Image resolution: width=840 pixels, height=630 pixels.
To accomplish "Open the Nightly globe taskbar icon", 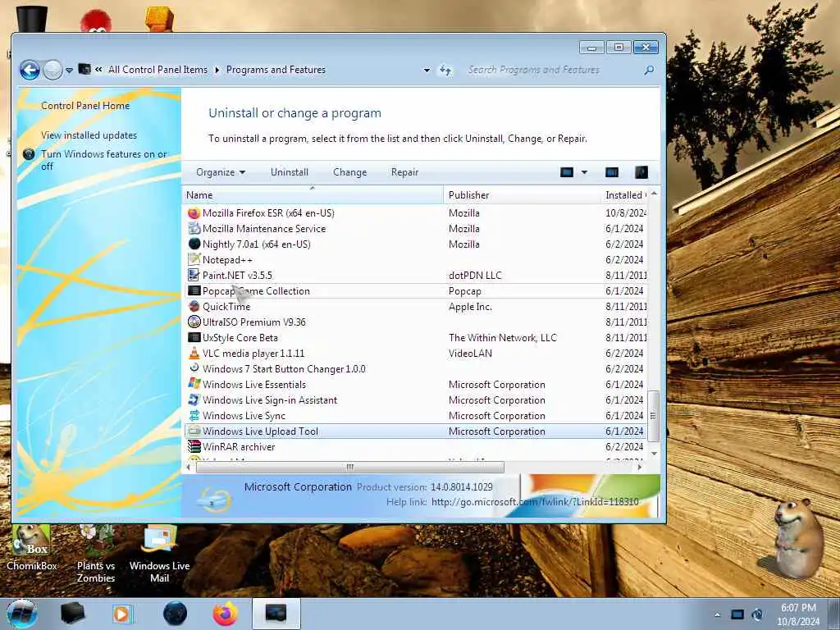I will 175,614.
